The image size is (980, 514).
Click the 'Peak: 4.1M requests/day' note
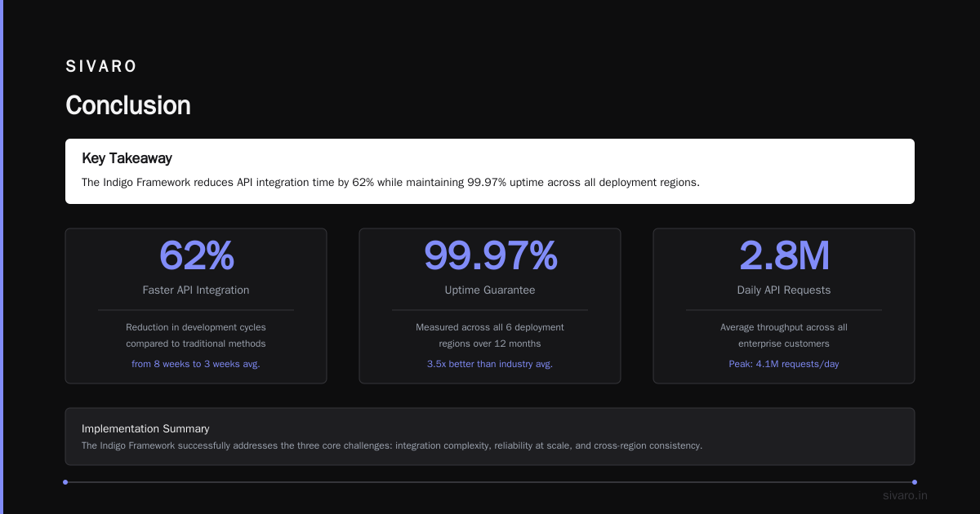point(784,364)
